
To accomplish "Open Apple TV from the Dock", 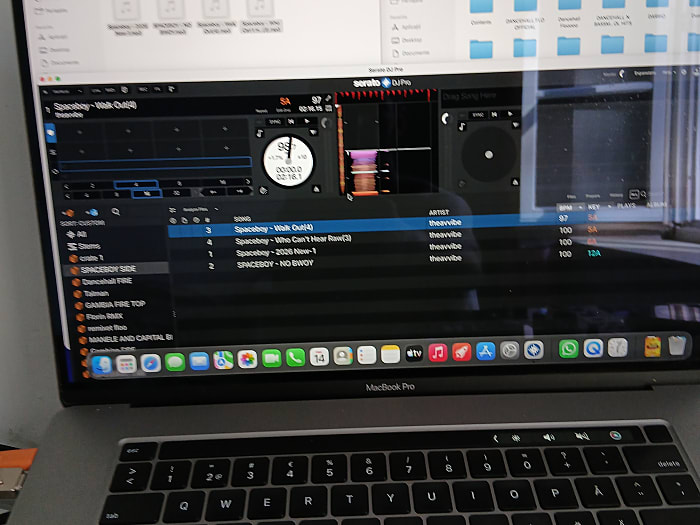I will coord(414,354).
